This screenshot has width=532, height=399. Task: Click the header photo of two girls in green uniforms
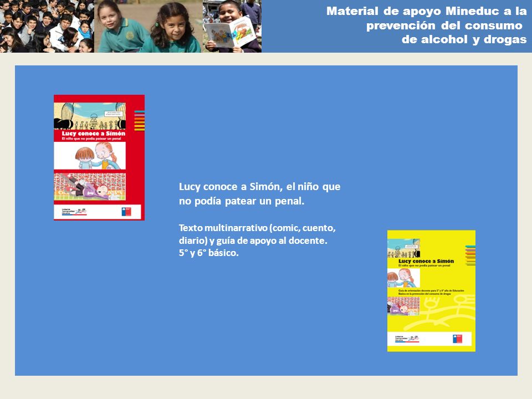[149, 26]
